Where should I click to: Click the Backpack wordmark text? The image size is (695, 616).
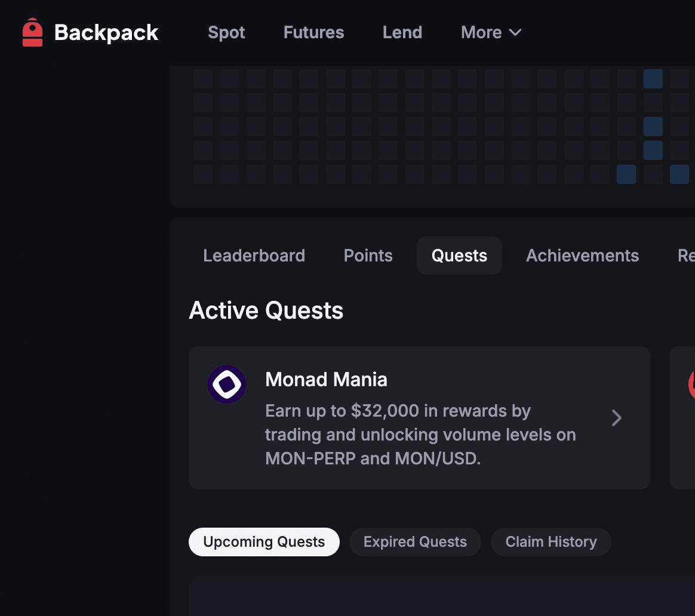(x=106, y=32)
